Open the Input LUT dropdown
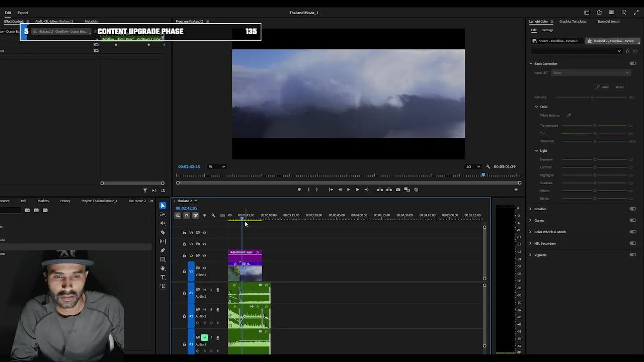This screenshot has width=644, height=362. pos(591,73)
